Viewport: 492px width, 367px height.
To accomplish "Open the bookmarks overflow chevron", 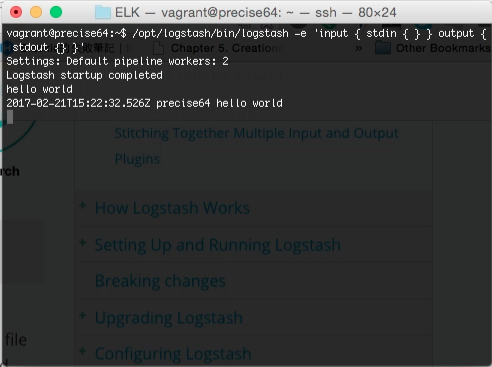I will tap(359, 48).
